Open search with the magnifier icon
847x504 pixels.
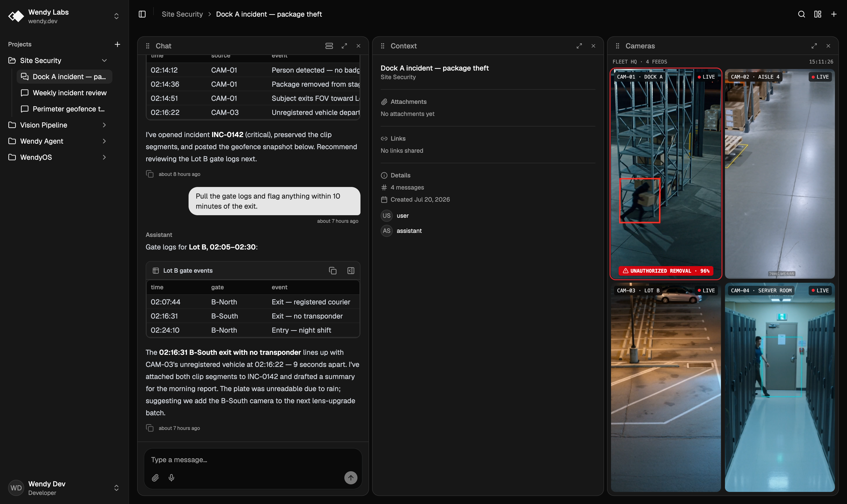[x=801, y=14]
